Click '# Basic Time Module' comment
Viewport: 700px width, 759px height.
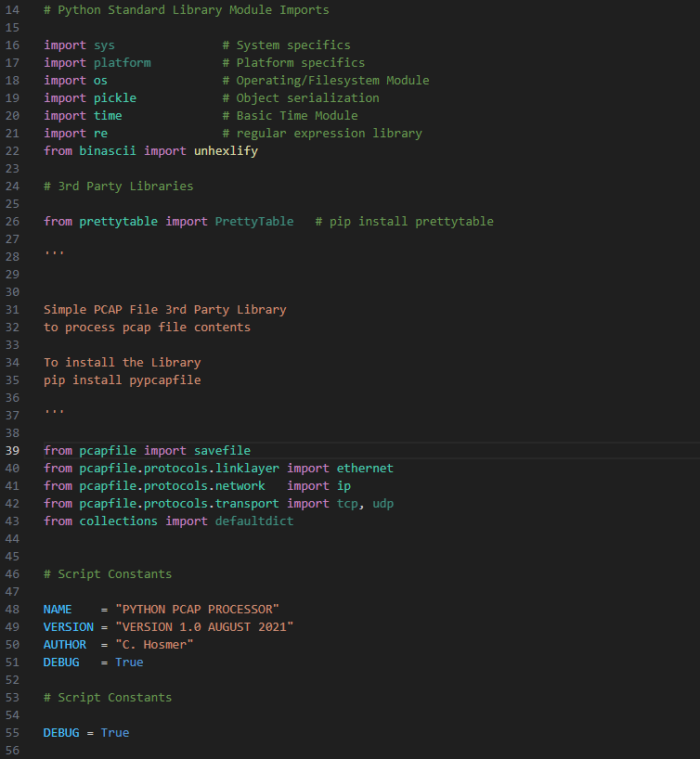pyautogui.click(x=291, y=116)
